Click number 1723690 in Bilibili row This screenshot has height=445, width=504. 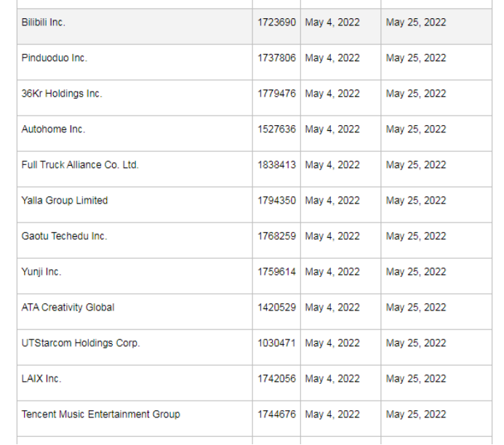pyautogui.click(x=276, y=23)
